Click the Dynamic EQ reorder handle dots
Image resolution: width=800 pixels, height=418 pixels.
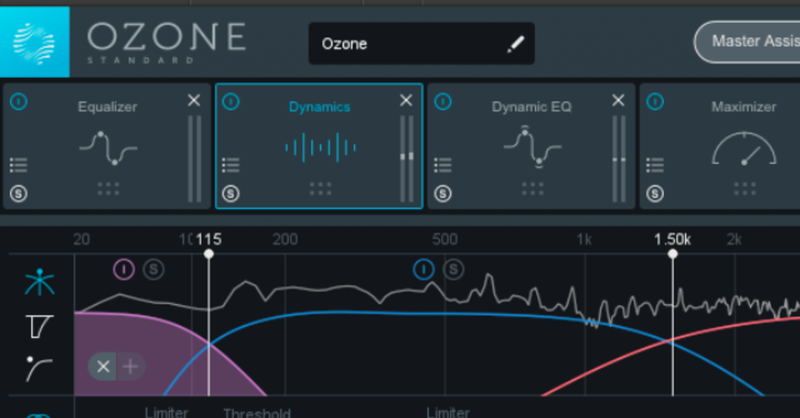[x=533, y=189]
